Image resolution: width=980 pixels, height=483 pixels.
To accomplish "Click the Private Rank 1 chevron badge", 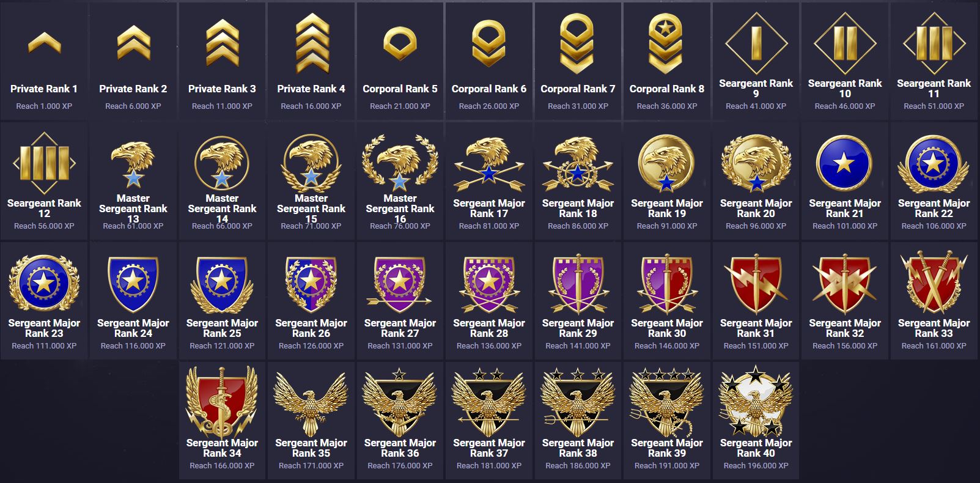I will (44, 43).
